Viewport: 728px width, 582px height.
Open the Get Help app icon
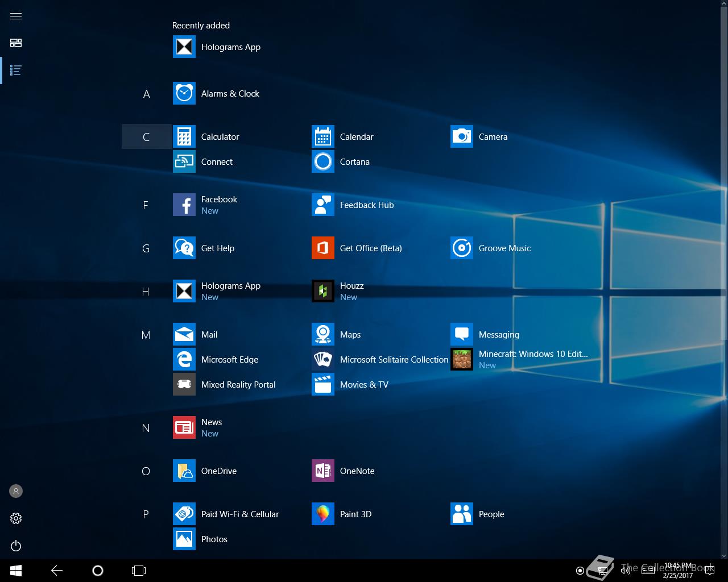(x=184, y=248)
